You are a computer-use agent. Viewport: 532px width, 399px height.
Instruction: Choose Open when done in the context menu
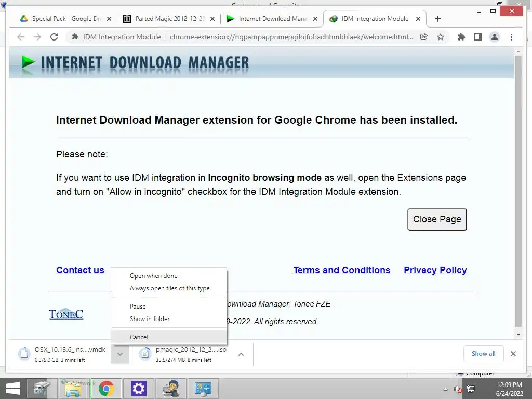169,276
